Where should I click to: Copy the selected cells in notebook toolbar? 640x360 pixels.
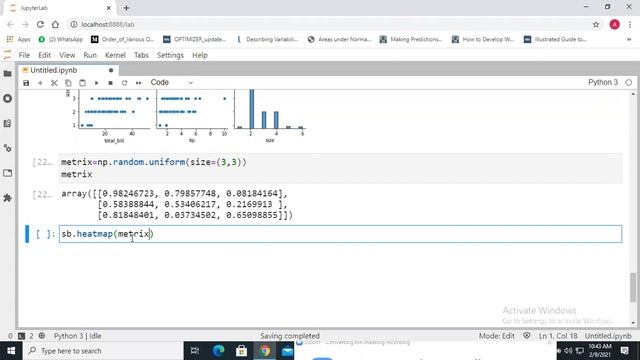[x=68, y=83]
